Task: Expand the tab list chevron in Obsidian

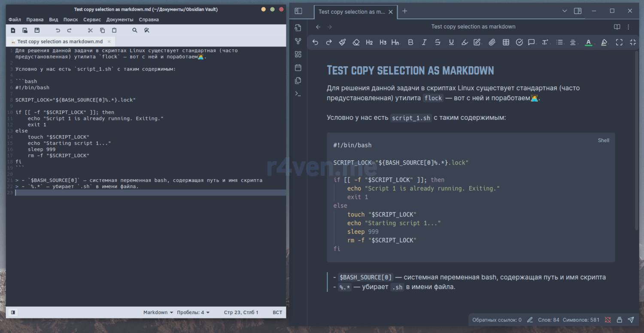Action: (x=565, y=11)
